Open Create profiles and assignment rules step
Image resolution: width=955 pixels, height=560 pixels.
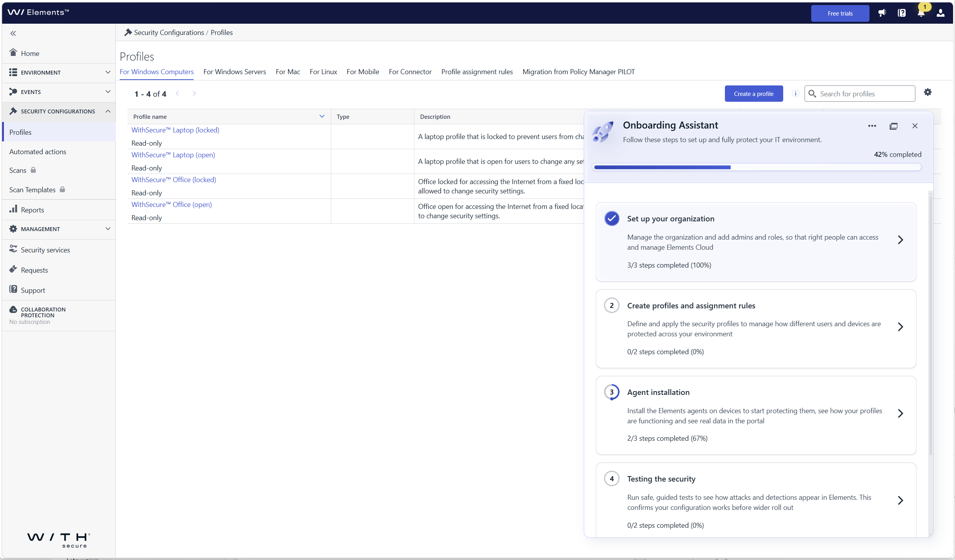tap(756, 329)
